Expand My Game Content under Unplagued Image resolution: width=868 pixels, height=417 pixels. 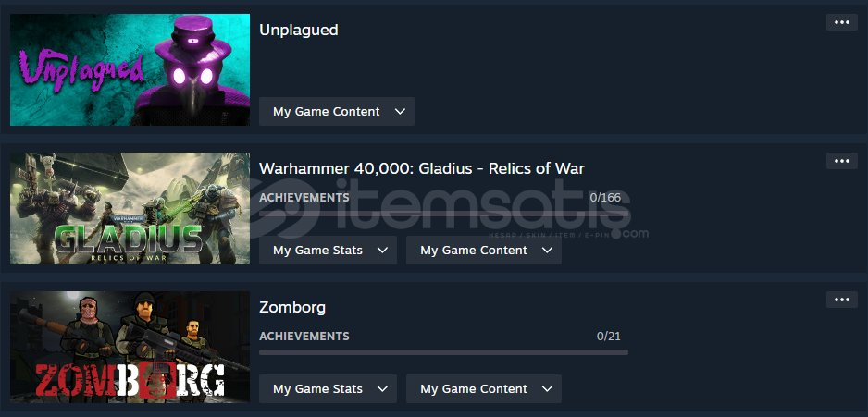click(337, 111)
